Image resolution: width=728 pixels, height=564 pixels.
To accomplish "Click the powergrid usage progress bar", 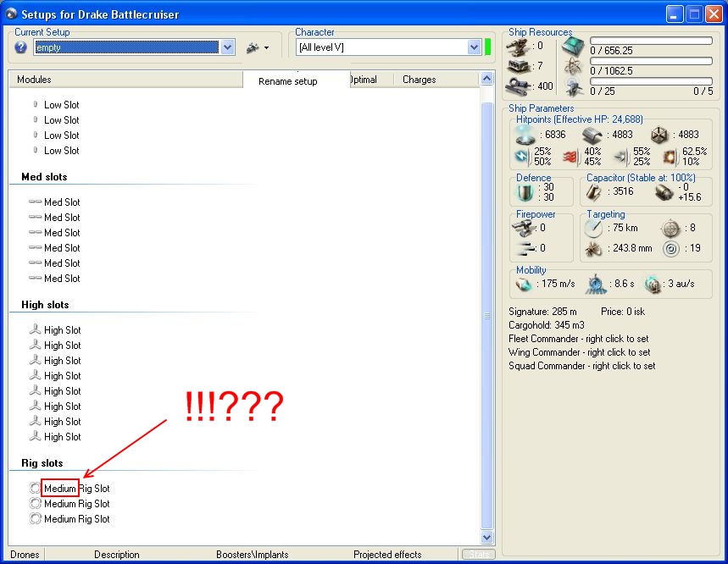I will coord(651,61).
